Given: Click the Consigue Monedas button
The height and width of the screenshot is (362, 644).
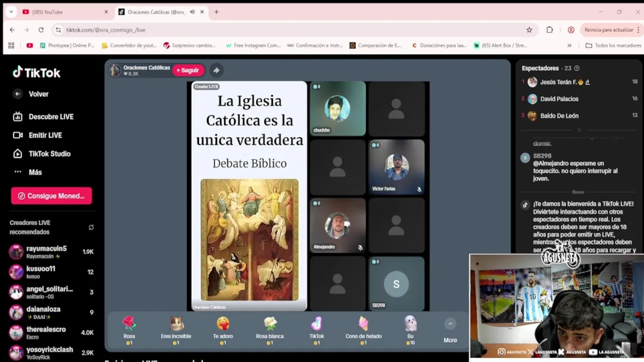Looking at the screenshot, I should point(51,196).
